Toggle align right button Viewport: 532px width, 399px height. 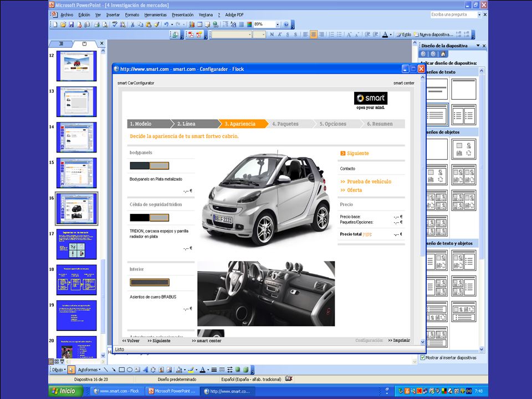click(321, 34)
